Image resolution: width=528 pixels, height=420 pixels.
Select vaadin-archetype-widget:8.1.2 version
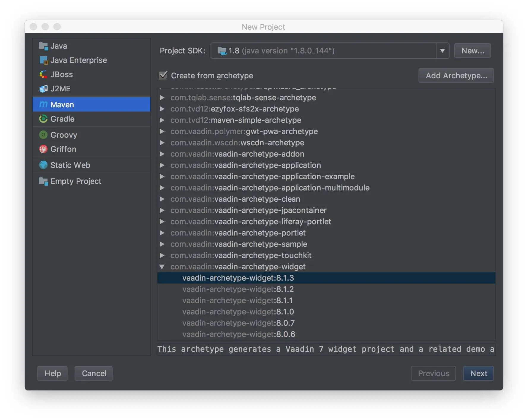pyautogui.click(x=326, y=289)
